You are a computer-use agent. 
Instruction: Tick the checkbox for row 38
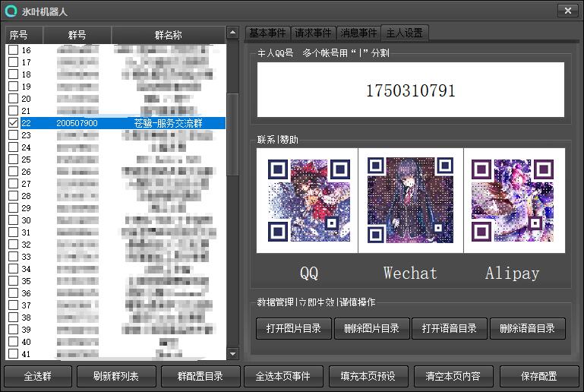pos(14,318)
